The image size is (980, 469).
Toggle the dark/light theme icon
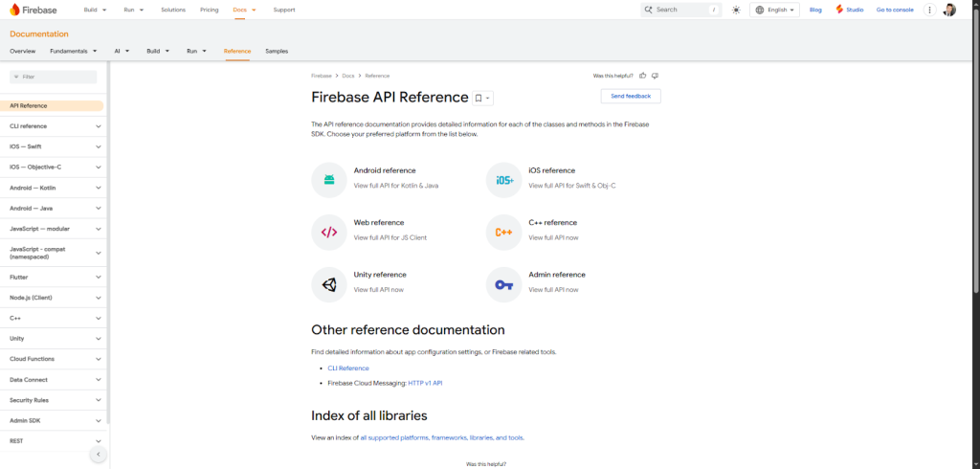click(x=736, y=10)
